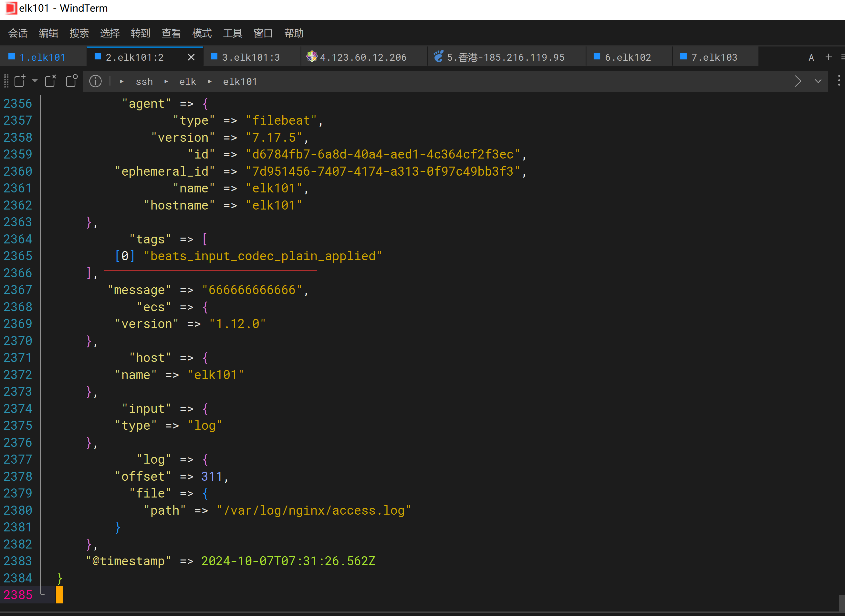845x616 pixels.
Task: Open the 查看 menu
Action: pos(171,33)
